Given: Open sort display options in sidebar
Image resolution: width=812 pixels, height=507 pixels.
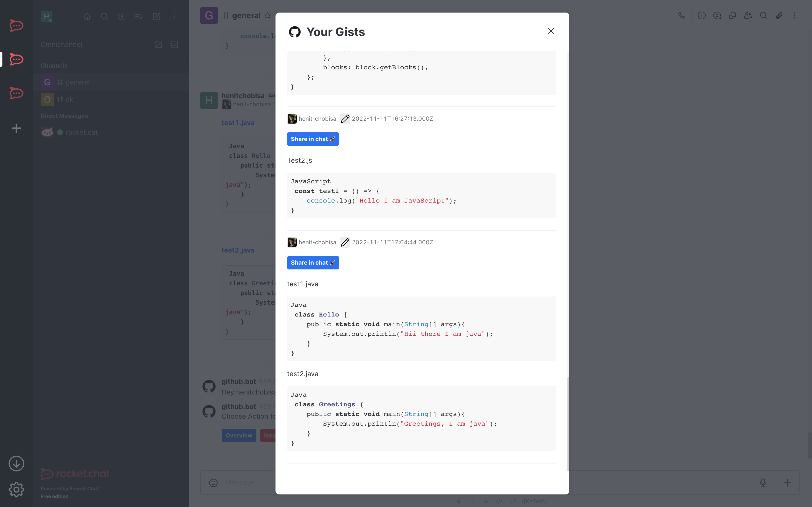Looking at the screenshot, I should (x=139, y=16).
